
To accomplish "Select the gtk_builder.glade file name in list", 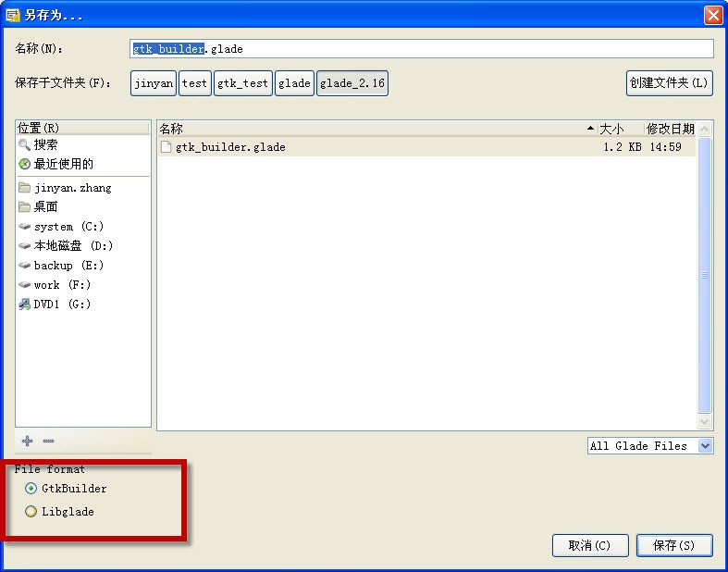I will [x=230, y=147].
